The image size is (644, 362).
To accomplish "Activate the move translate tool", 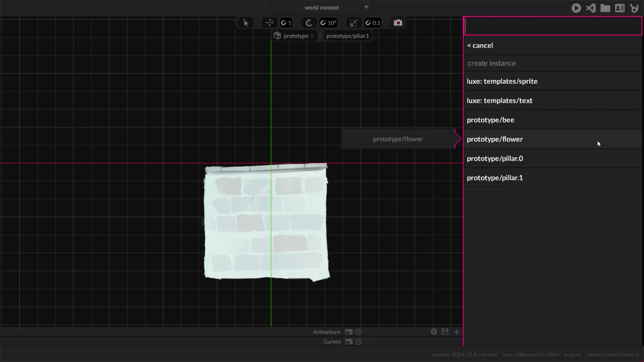I will [270, 23].
